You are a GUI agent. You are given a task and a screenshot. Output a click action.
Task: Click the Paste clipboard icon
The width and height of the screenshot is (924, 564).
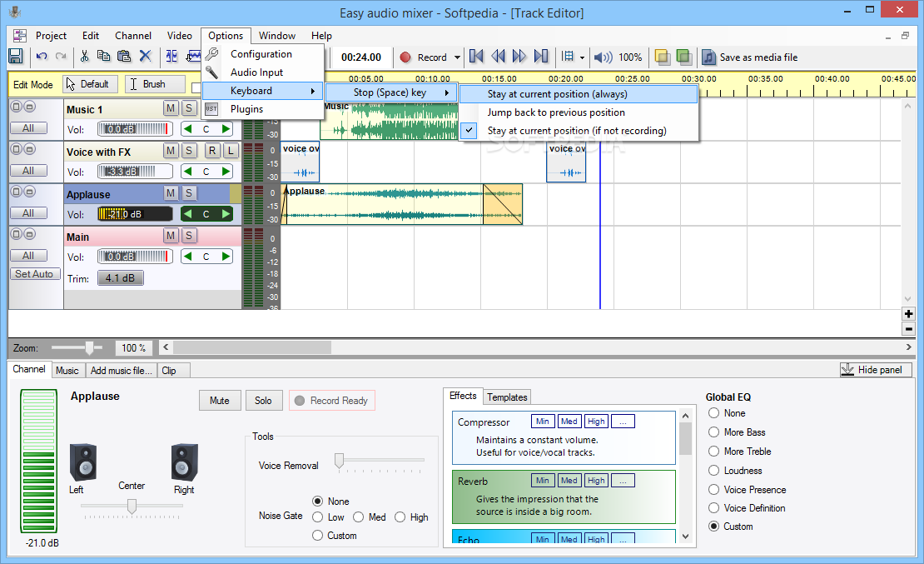[124, 57]
